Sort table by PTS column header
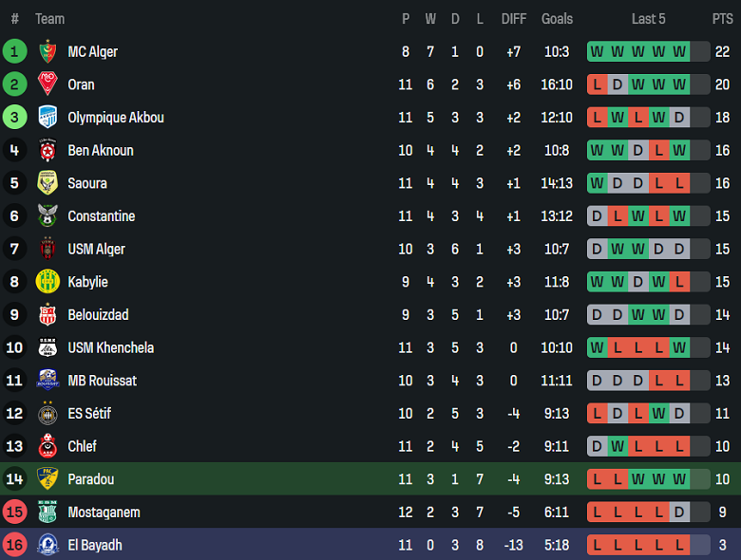 (722, 18)
